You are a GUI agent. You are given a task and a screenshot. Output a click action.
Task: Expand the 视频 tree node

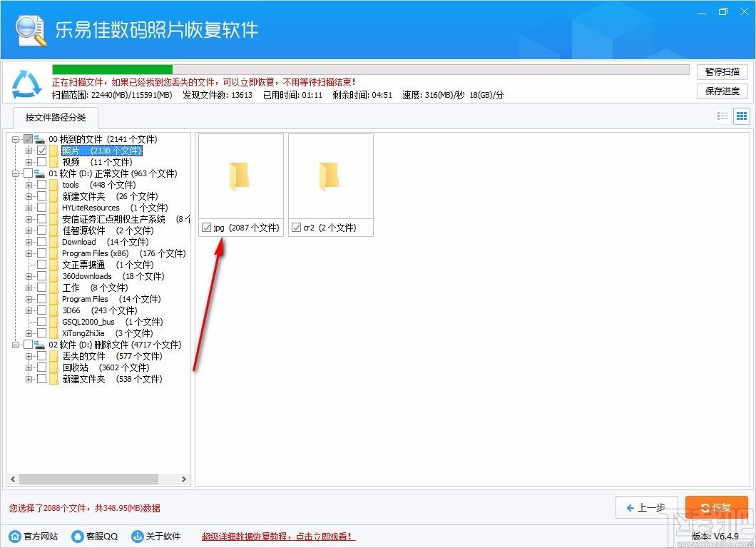[x=29, y=162]
